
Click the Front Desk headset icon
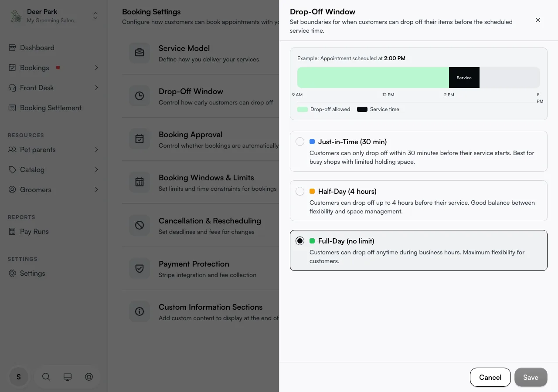(12, 88)
